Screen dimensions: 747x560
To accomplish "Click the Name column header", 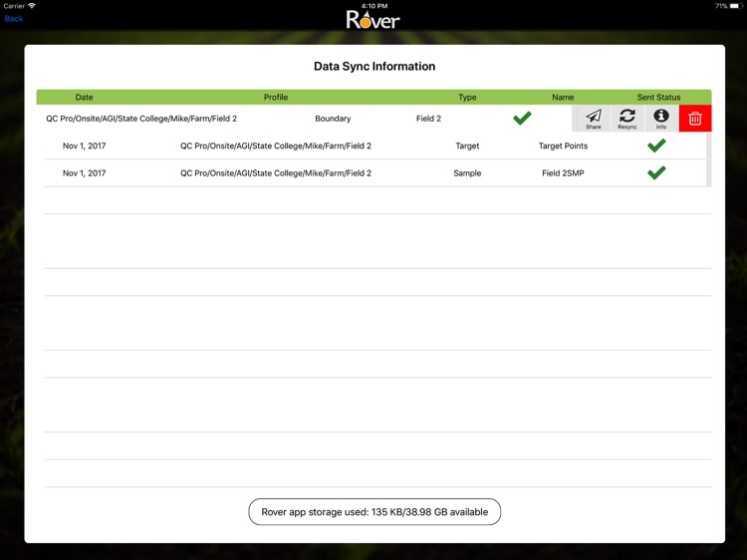I will tap(563, 98).
